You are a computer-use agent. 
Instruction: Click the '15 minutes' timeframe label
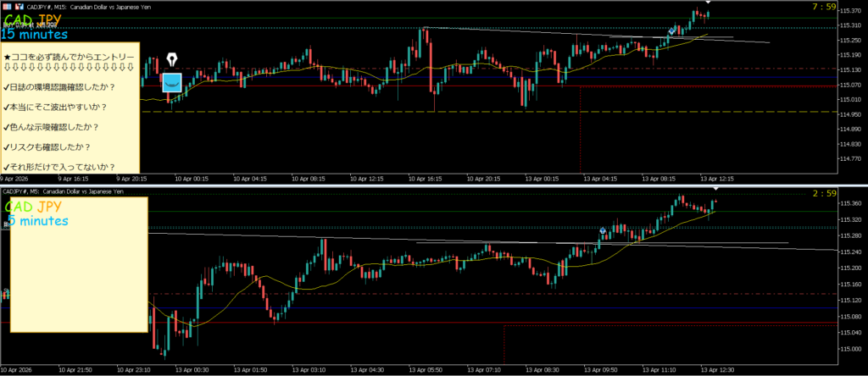click(x=36, y=35)
